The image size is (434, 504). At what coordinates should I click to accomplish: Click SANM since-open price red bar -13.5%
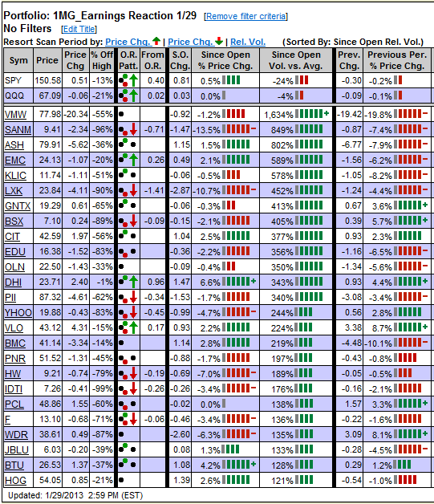pyautogui.click(x=239, y=129)
